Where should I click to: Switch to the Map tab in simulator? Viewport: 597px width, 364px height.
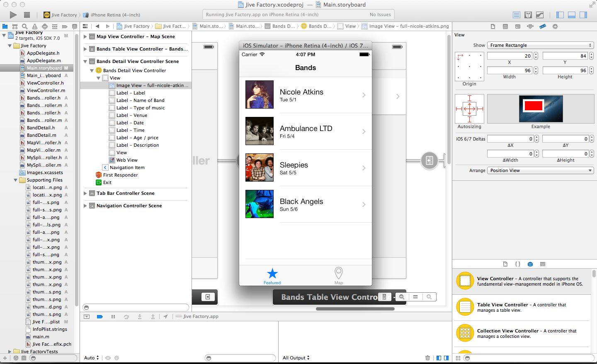[x=339, y=276]
